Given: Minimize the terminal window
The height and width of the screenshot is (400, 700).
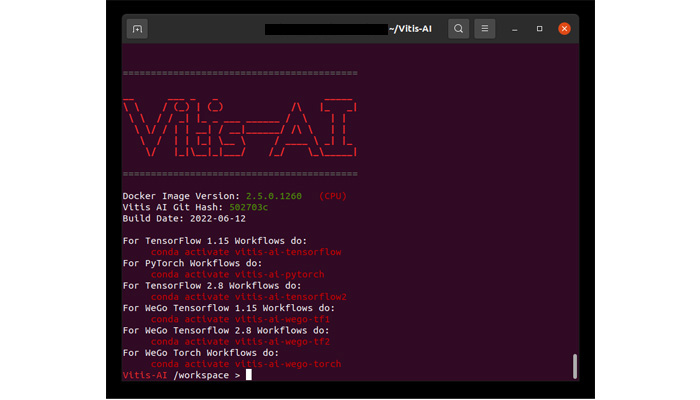Looking at the screenshot, I should pos(515,29).
